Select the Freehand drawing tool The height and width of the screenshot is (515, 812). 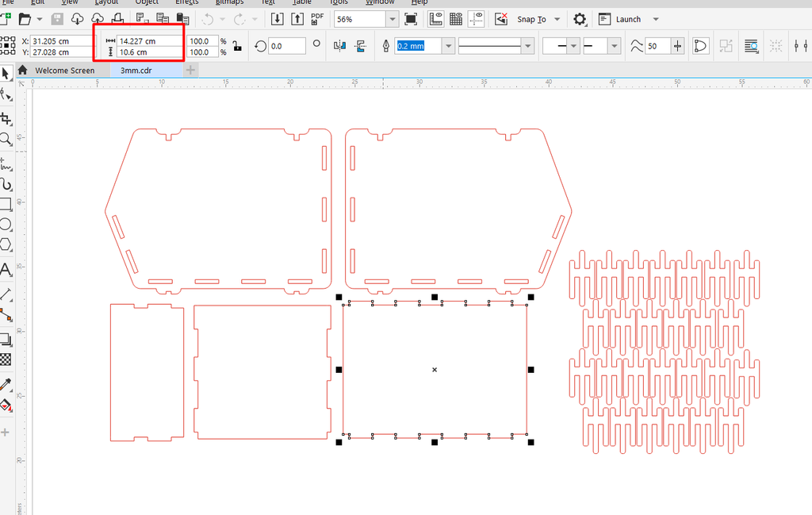[6, 165]
